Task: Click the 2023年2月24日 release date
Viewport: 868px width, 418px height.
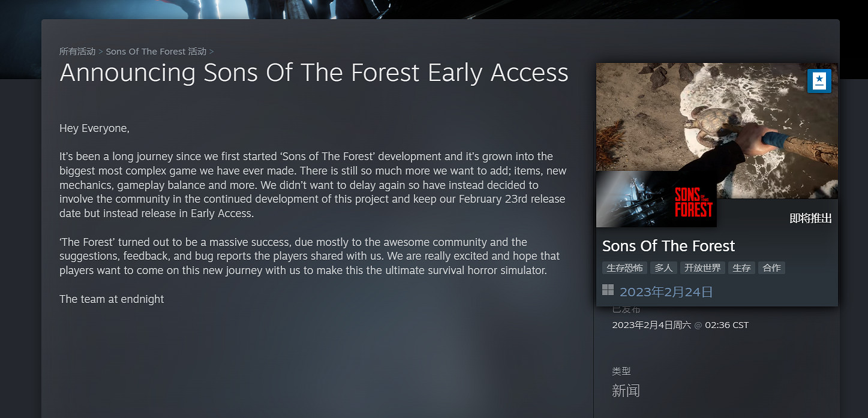Action: (x=666, y=292)
